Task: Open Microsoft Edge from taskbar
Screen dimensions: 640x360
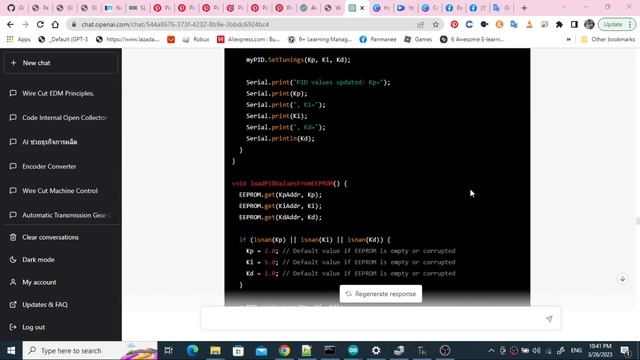Action: [x=192, y=351]
